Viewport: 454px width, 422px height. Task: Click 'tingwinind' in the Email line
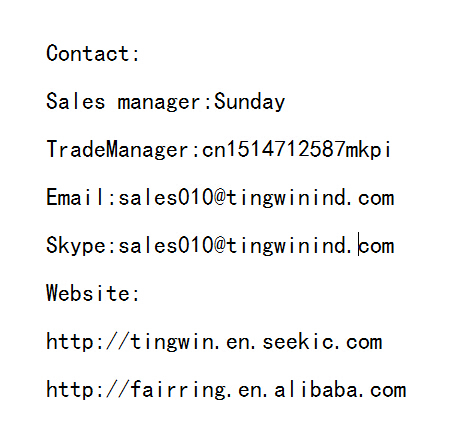coord(286,198)
